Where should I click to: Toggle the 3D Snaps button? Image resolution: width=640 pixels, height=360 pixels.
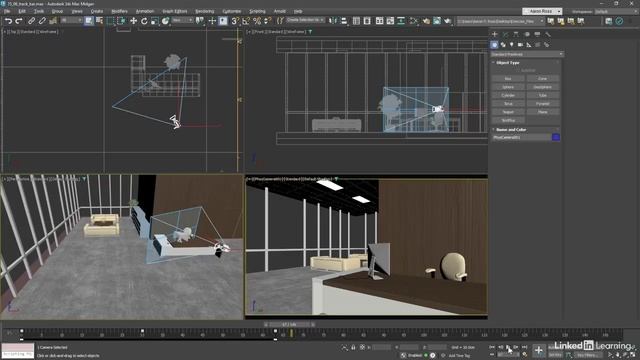pyautogui.click(x=235, y=21)
